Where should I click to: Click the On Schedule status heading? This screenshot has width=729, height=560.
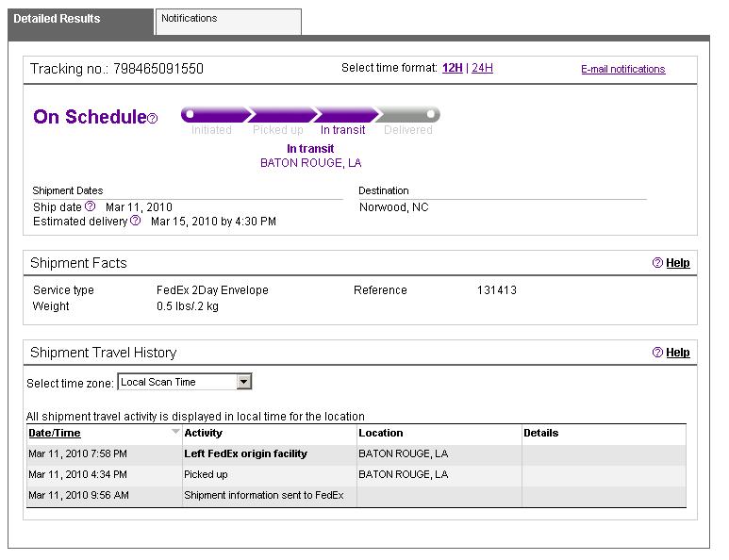coord(91,117)
